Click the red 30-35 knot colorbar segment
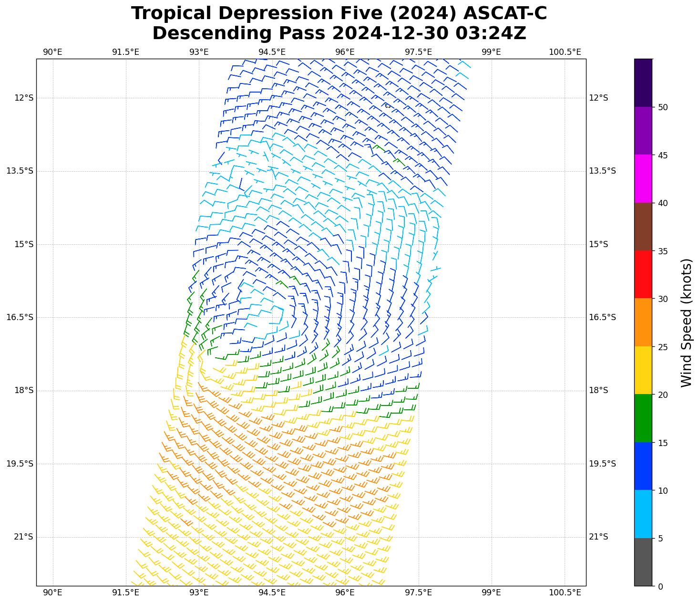 click(643, 275)
